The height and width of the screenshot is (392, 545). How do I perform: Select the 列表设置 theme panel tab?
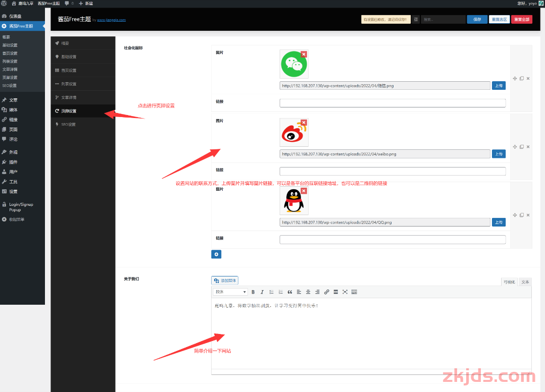point(83,84)
